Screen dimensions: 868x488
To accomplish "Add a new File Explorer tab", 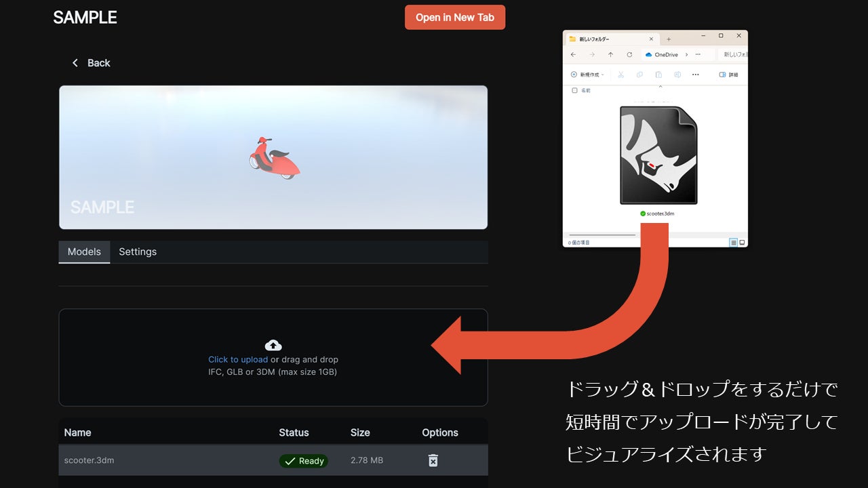I will 669,39.
